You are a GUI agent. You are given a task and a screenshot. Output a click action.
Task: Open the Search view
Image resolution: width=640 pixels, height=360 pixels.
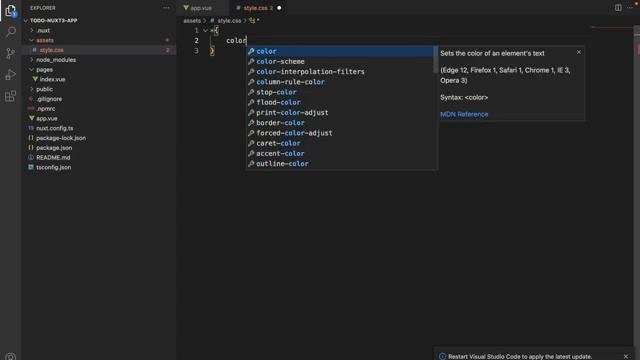coord(11,31)
